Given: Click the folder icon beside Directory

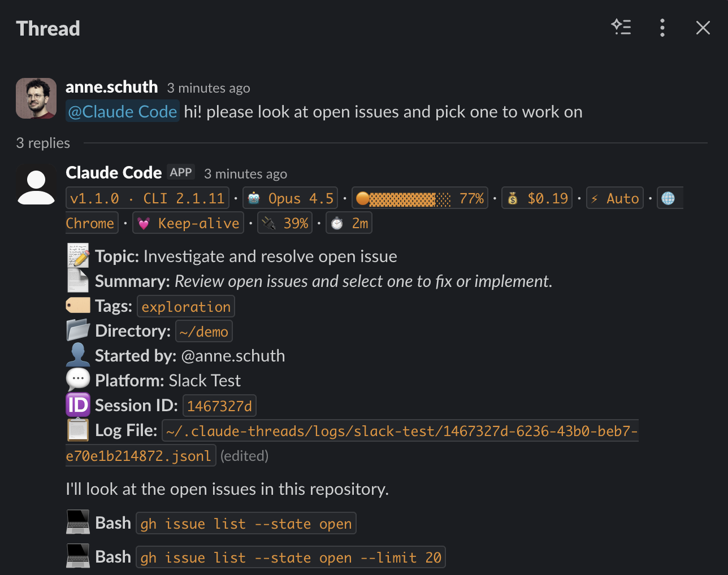Looking at the screenshot, I should 78,330.
